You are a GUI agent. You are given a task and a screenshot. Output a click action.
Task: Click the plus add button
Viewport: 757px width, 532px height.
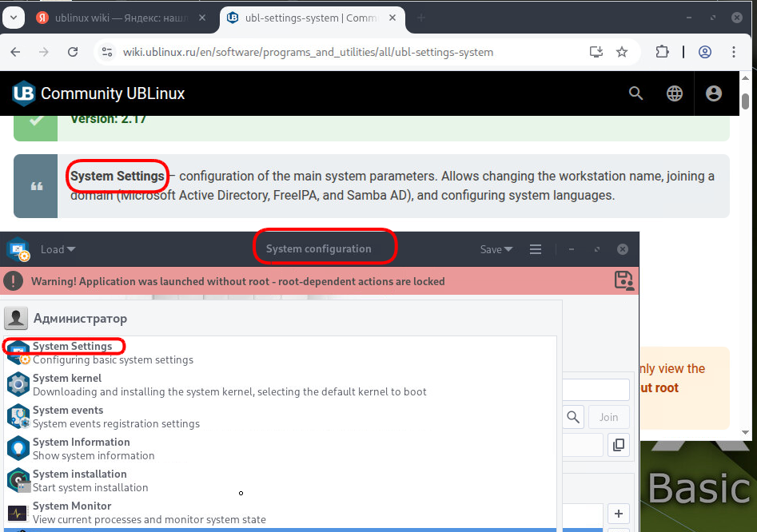point(619,514)
